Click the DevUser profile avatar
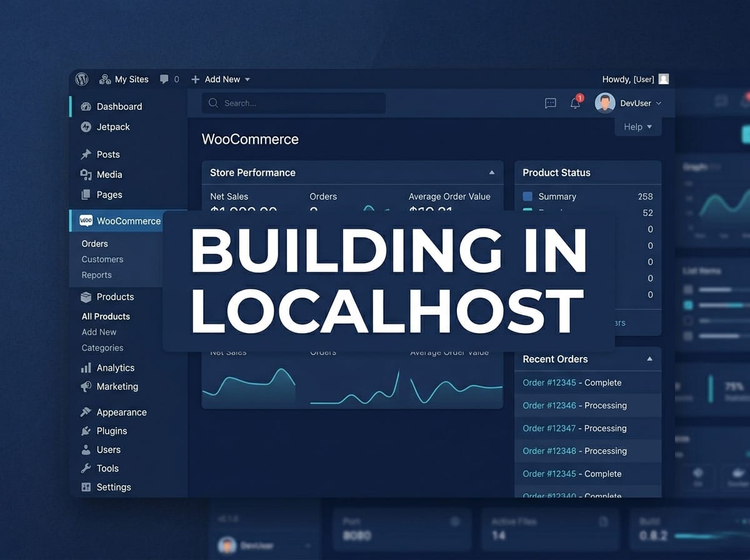This screenshot has height=560, width=750. [x=605, y=103]
